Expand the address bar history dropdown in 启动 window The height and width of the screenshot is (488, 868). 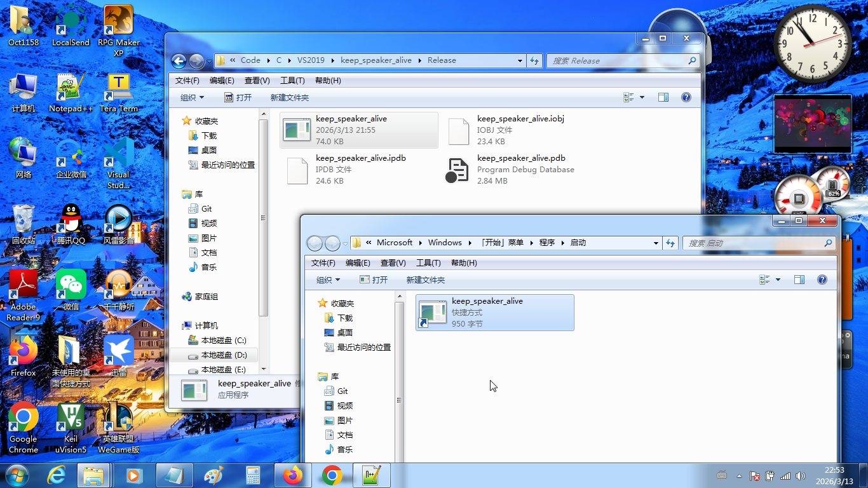tap(656, 243)
